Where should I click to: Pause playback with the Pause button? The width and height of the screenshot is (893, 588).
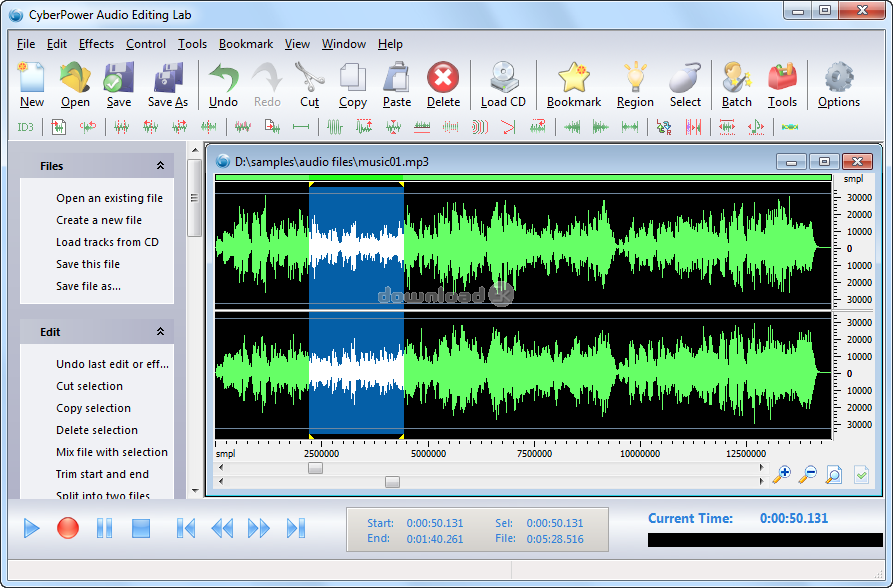[x=105, y=528]
